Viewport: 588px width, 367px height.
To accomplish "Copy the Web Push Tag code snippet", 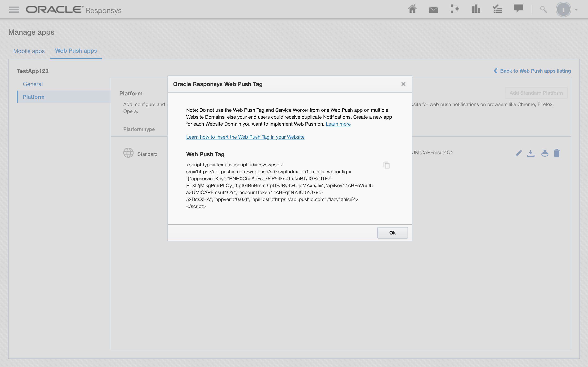I will (x=386, y=165).
